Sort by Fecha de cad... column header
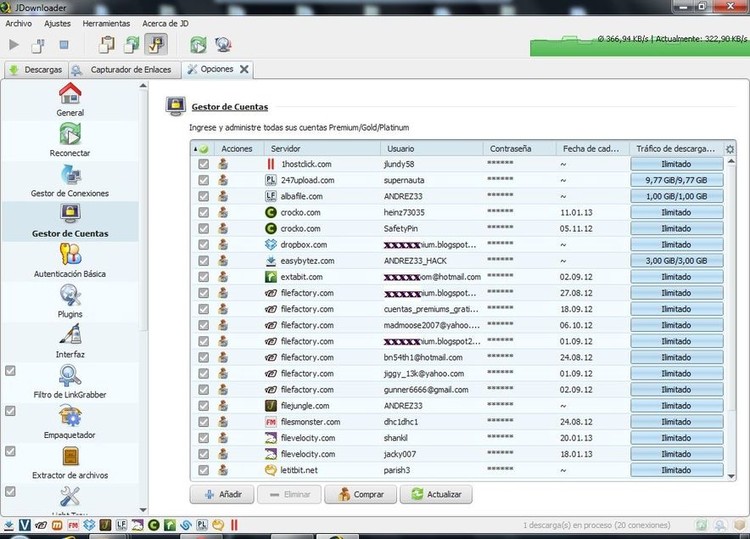Screen dimensions: 750x539 tap(592, 149)
